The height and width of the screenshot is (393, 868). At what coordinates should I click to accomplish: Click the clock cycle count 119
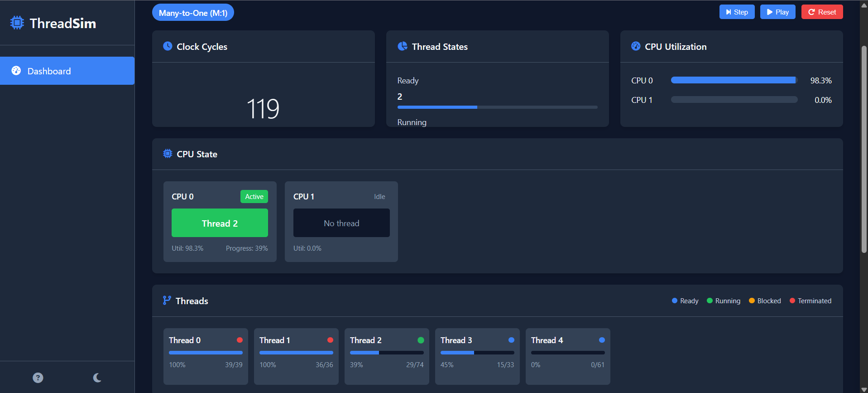click(263, 109)
